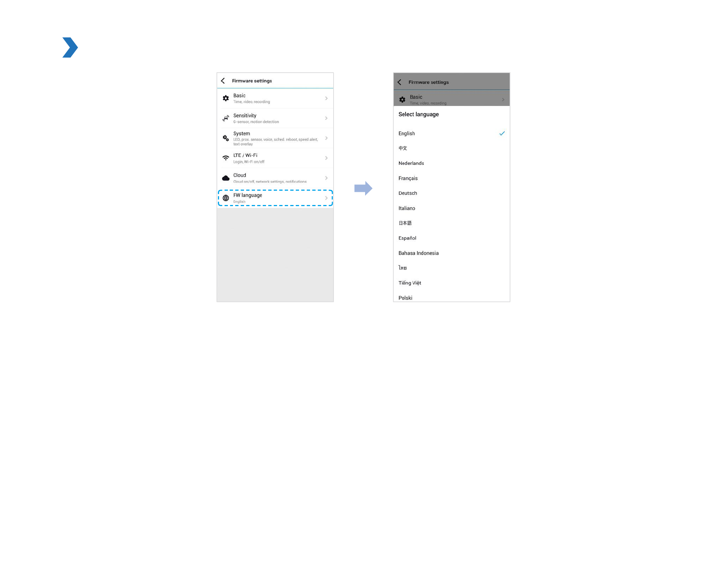Select Deutsch language option

(x=452, y=193)
